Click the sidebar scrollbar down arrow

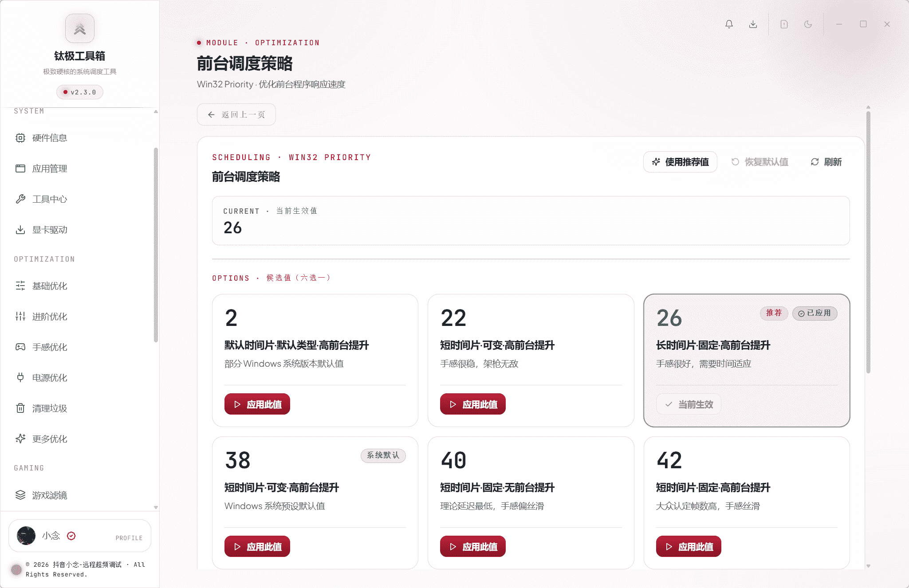tap(156, 507)
